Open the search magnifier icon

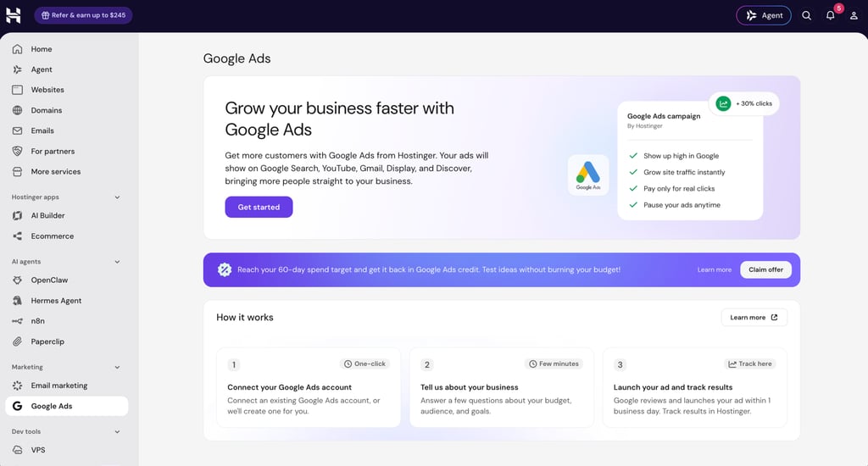click(807, 15)
